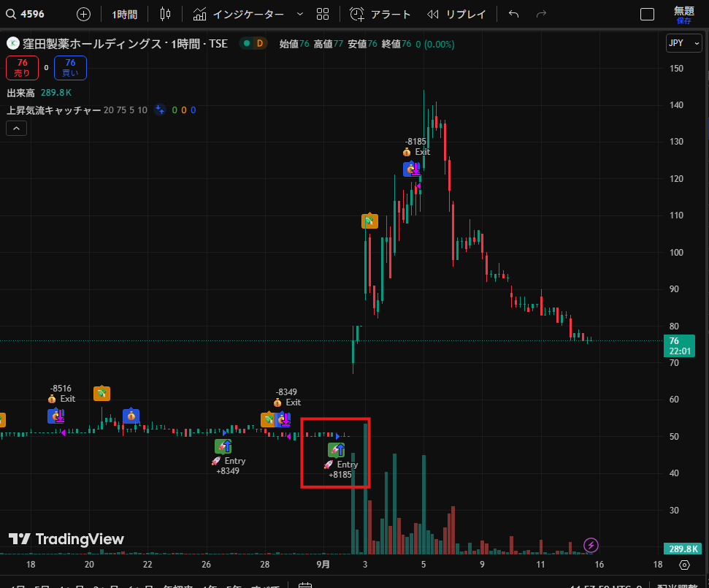Click the redo arrow icon
Viewport: 709px width, 588px height.
541,15
